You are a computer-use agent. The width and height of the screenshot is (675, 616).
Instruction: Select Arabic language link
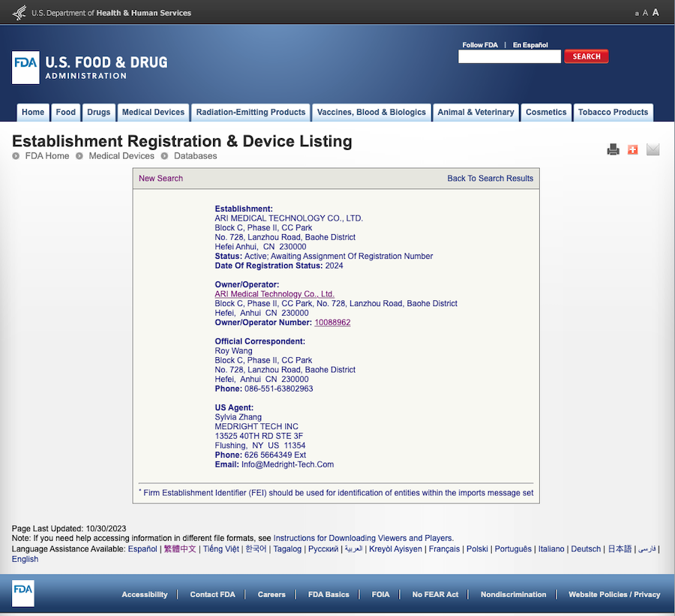(x=354, y=548)
